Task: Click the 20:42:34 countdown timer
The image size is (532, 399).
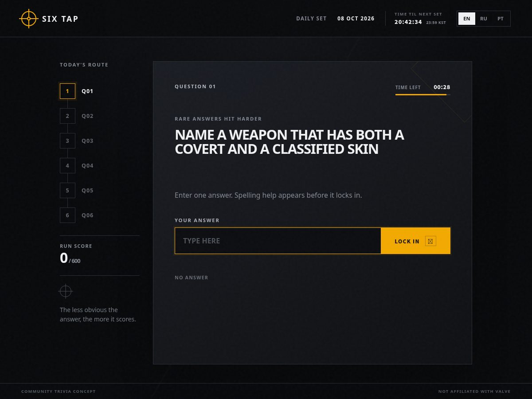Action: 408,22
